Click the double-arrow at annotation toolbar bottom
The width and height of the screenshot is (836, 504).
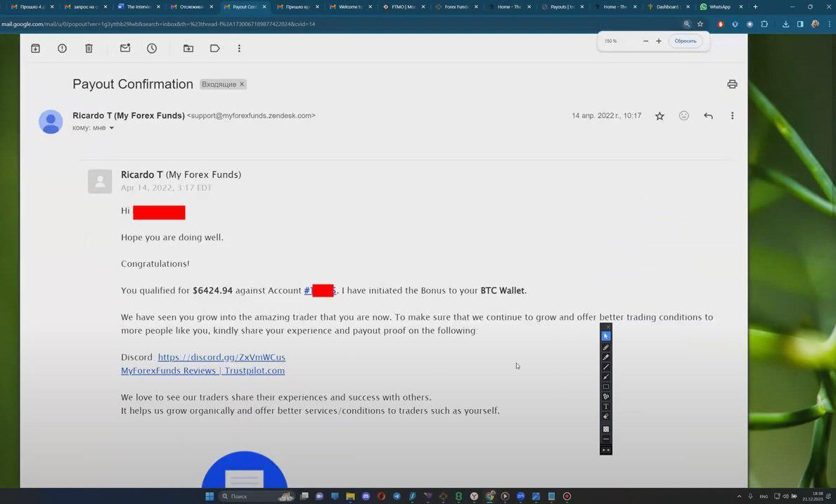coord(605,450)
